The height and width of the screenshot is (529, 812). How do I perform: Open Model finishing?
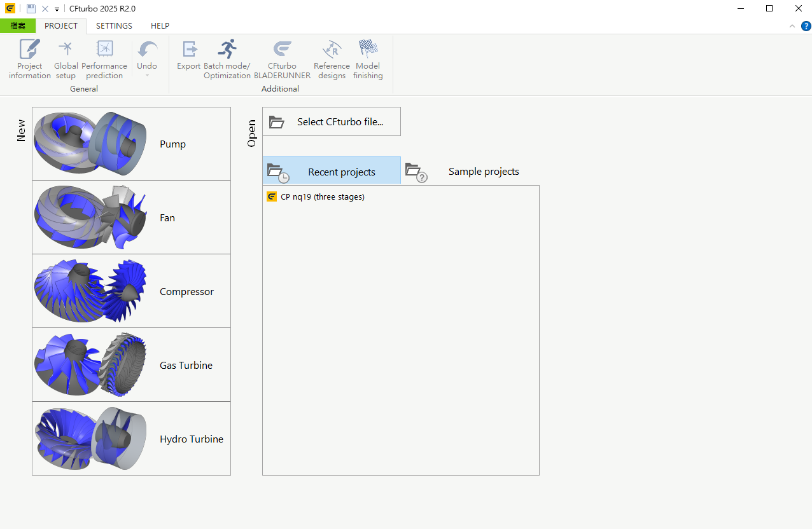click(x=368, y=59)
